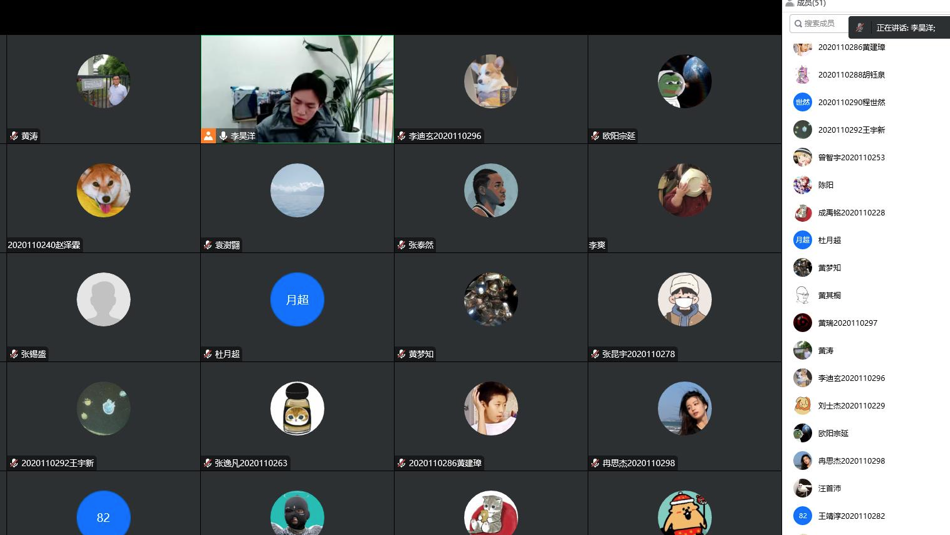The image size is (950, 535).
Task: Type in the 搜索成员 search field
Action: tap(822, 23)
